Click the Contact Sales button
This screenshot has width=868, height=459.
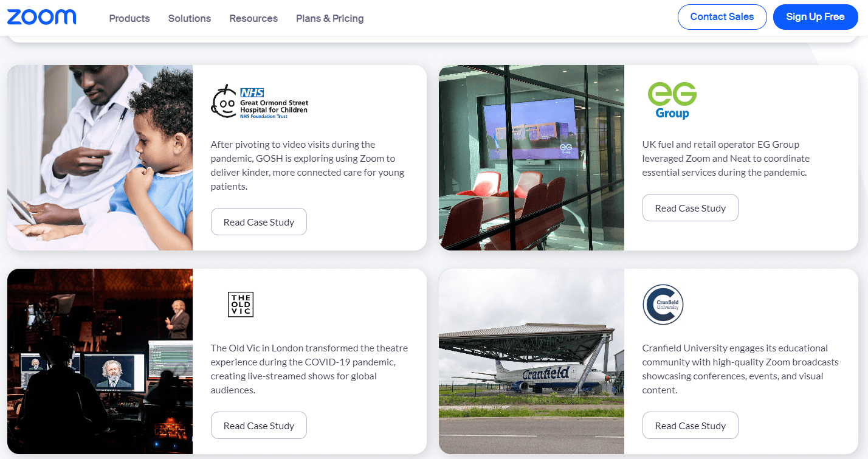pyautogui.click(x=722, y=17)
